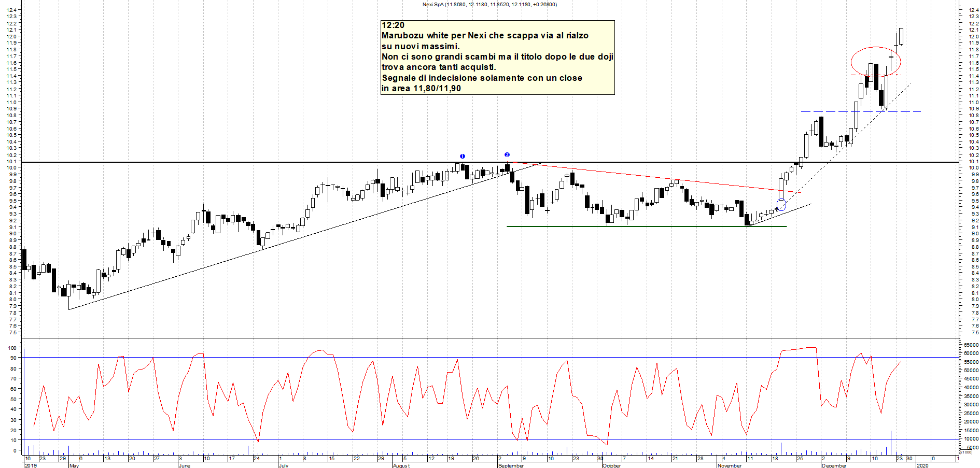Select the "July" month label
This screenshot has height=468, width=980.
(283, 465)
